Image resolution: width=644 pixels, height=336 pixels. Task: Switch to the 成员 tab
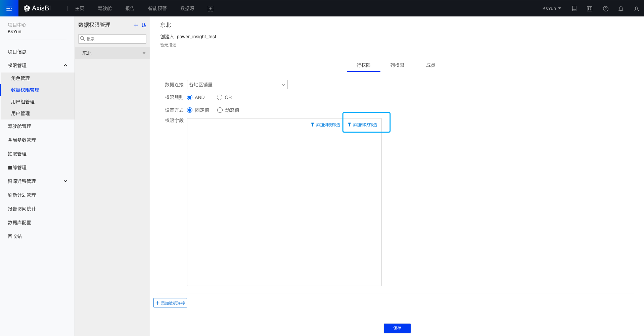(x=430, y=65)
